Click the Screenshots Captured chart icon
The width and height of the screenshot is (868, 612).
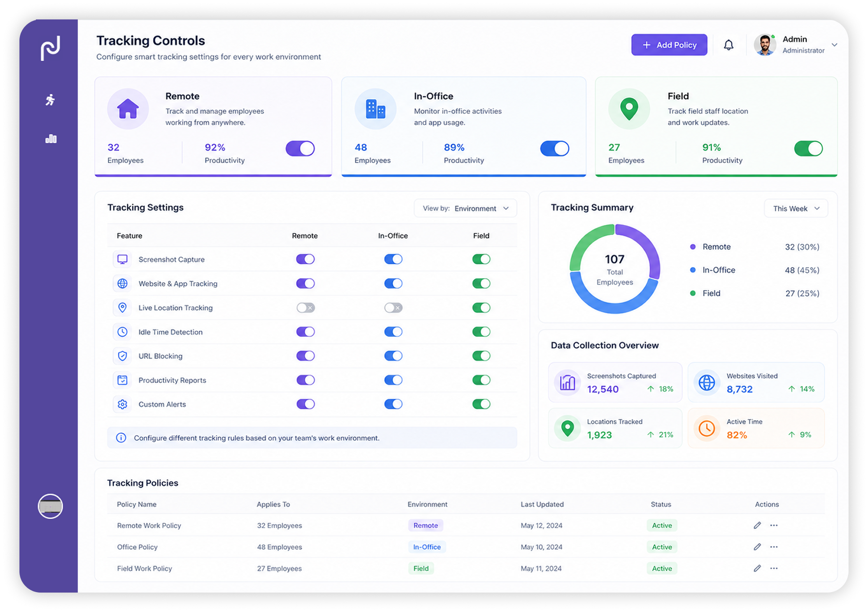tap(567, 383)
